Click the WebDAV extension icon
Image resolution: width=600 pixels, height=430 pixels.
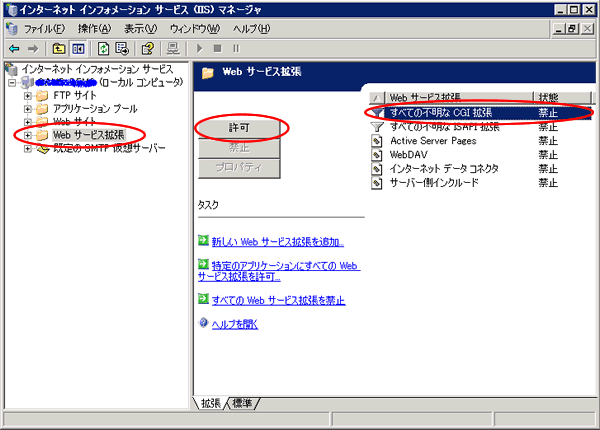pyautogui.click(x=377, y=155)
